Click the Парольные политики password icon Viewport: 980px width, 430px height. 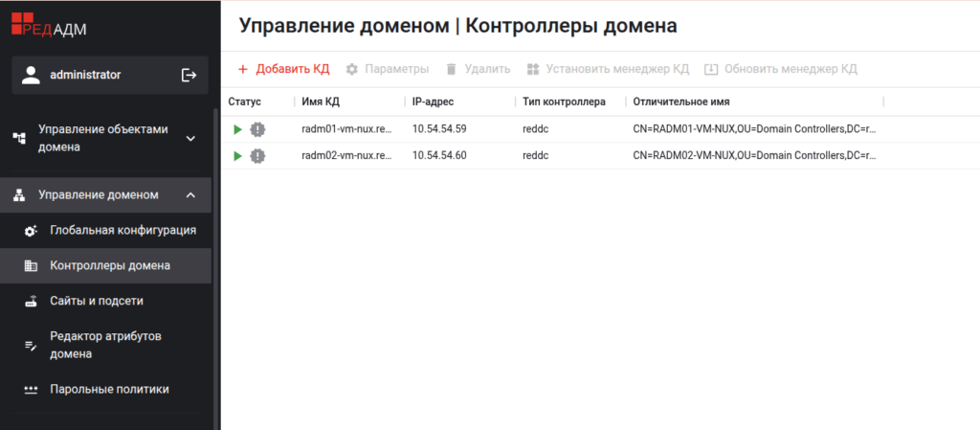[x=31, y=390]
